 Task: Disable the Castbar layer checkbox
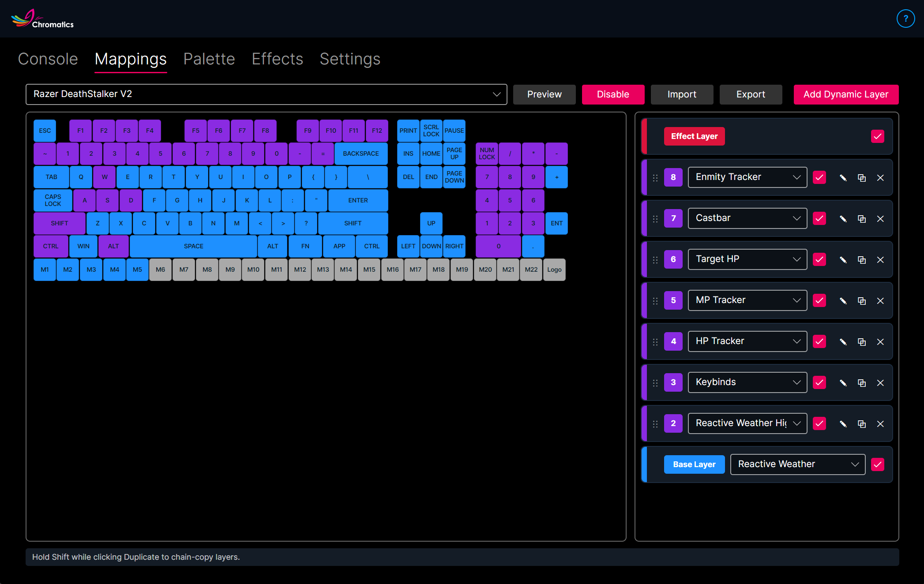(x=819, y=219)
